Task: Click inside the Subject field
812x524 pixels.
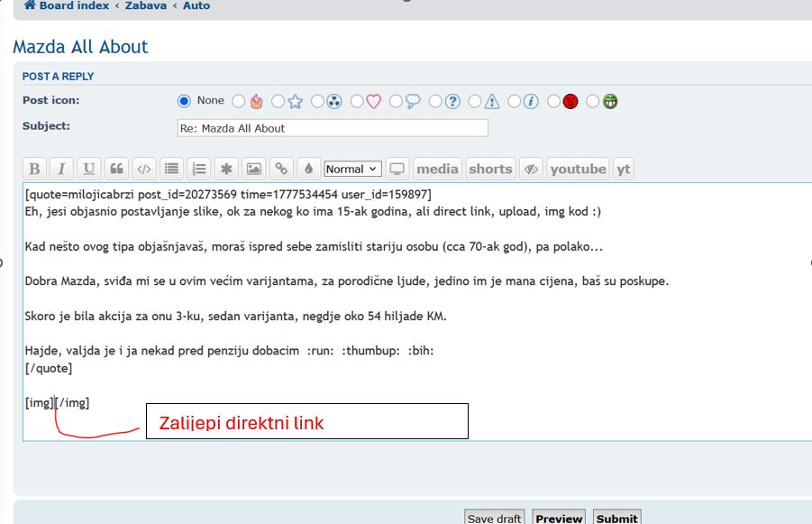Action: [x=333, y=128]
